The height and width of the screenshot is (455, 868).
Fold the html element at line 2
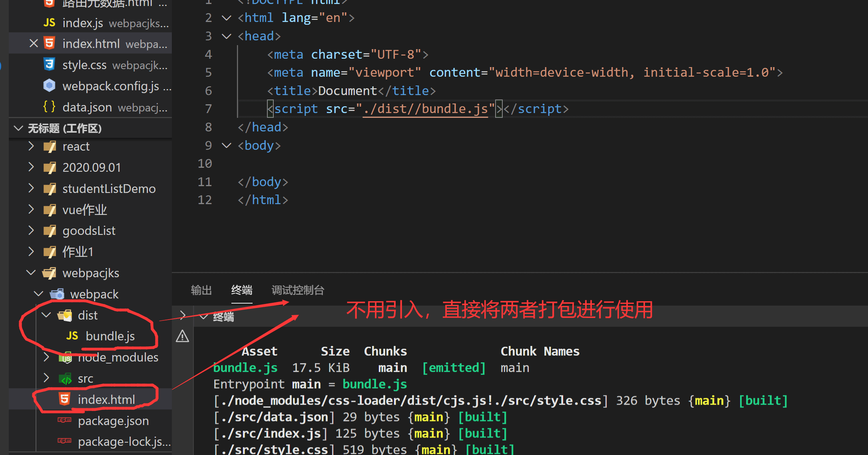(x=227, y=18)
